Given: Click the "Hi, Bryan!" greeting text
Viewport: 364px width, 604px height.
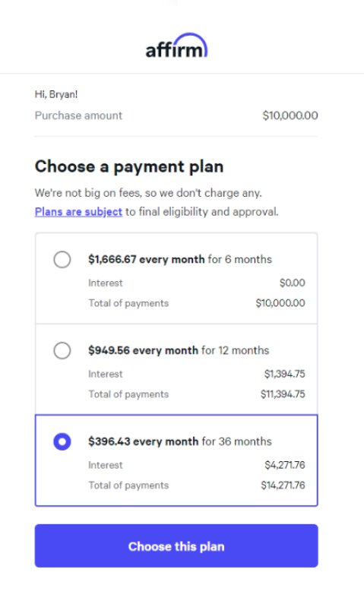Looking at the screenshot, I should point(56,94).
